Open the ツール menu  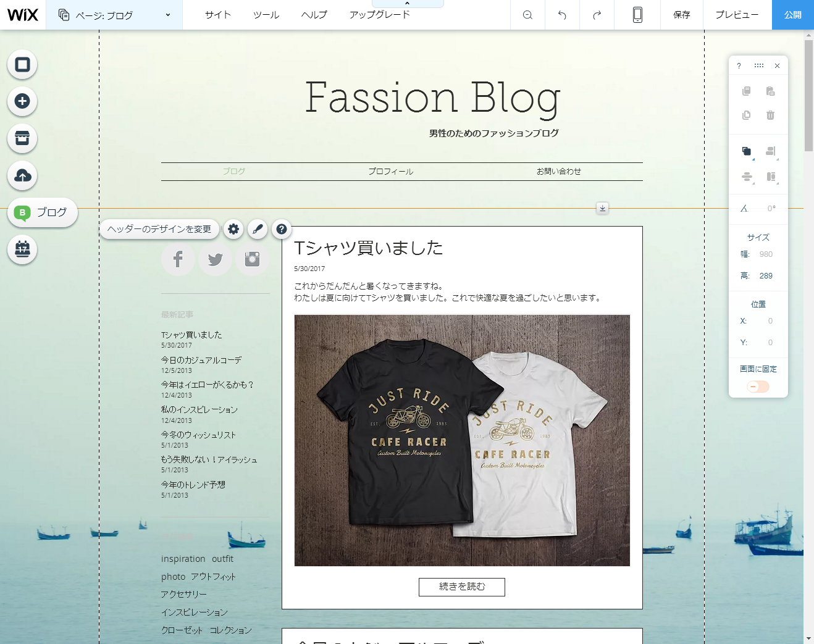266,15
